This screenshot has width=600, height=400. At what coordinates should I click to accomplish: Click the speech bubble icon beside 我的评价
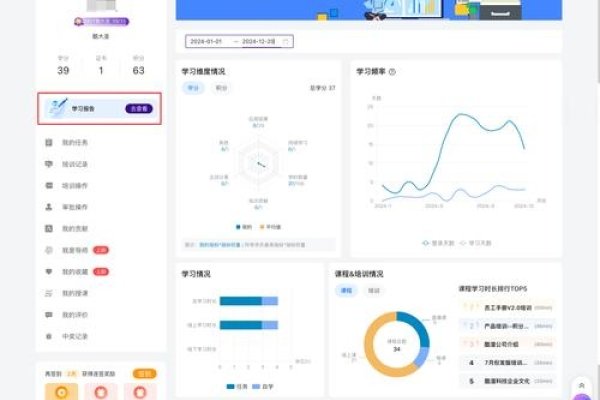49,315
